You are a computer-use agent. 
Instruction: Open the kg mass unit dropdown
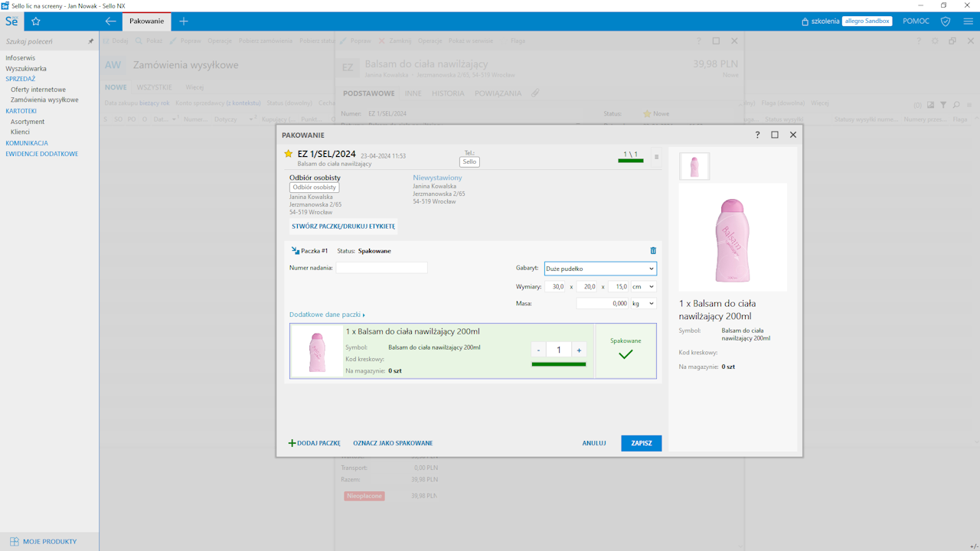[x=642, y=304]
